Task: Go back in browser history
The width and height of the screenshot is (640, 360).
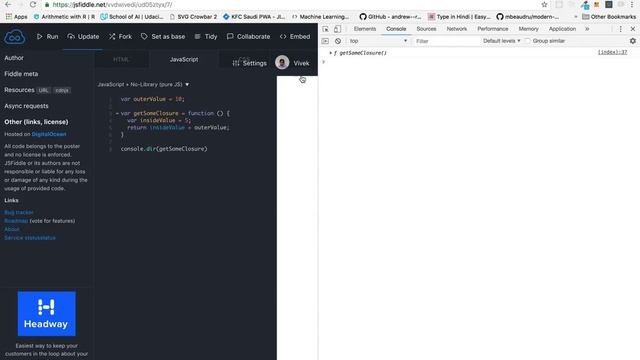Action: [x=8, y=4]
